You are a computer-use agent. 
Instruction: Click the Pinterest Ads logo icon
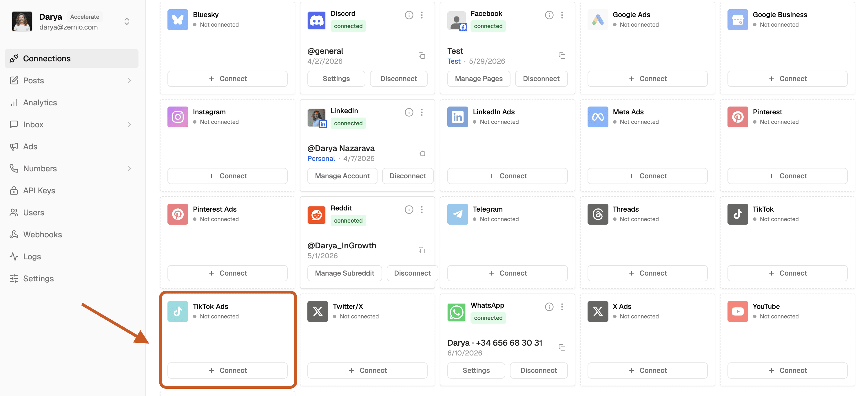[178, 214]
